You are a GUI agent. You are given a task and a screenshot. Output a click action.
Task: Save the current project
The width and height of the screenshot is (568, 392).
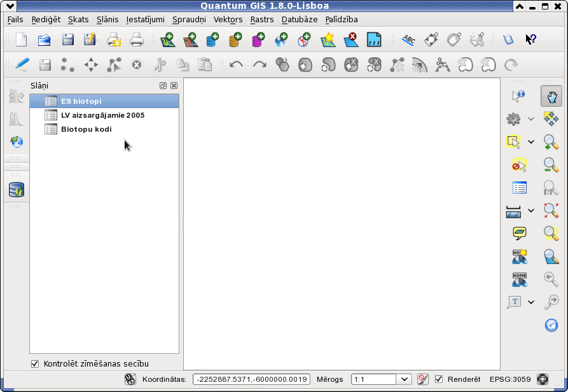point(67,39)
